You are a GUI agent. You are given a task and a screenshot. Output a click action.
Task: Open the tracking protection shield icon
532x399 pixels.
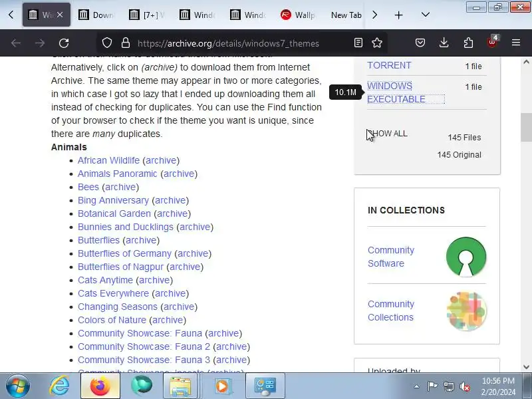pos(107,43)
